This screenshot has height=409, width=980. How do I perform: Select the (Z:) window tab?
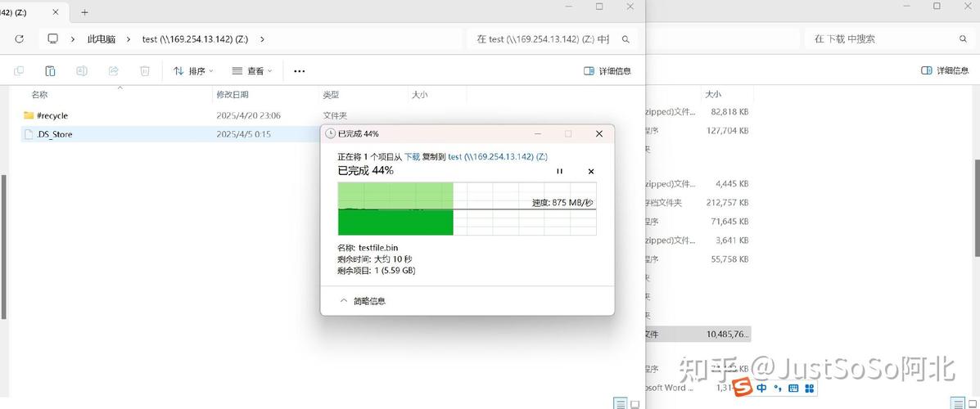coord(32,12)
